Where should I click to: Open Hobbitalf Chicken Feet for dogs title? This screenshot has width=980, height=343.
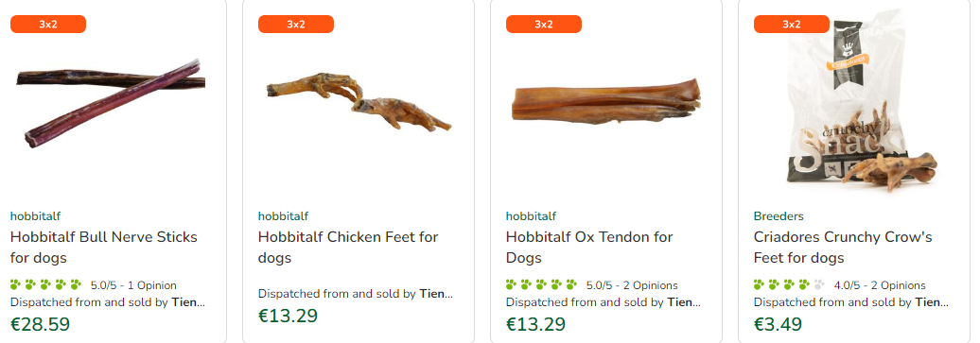[348, 248]
